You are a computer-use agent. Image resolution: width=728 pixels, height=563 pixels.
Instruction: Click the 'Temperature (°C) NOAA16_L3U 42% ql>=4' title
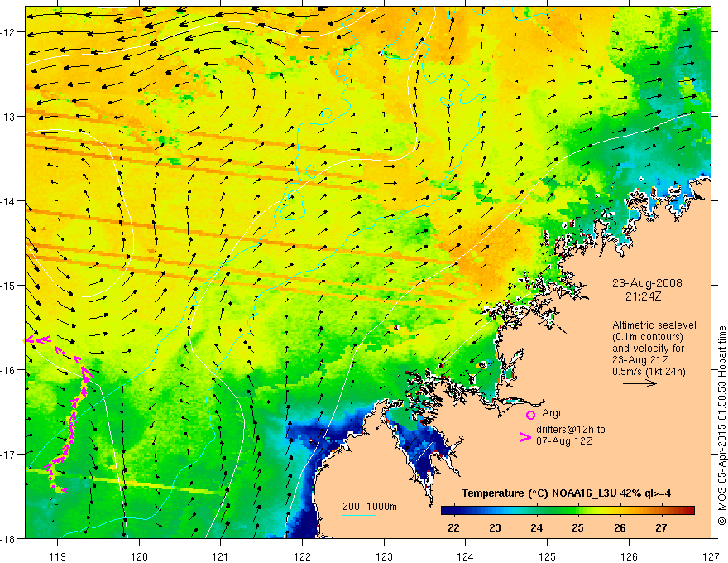tap(566, 493)
